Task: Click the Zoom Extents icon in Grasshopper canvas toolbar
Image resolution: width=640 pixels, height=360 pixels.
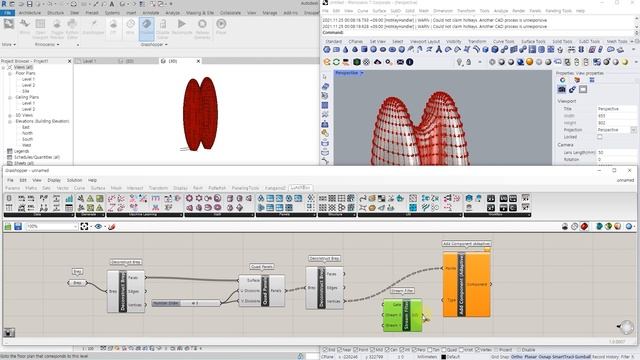Action: point(84,226)
